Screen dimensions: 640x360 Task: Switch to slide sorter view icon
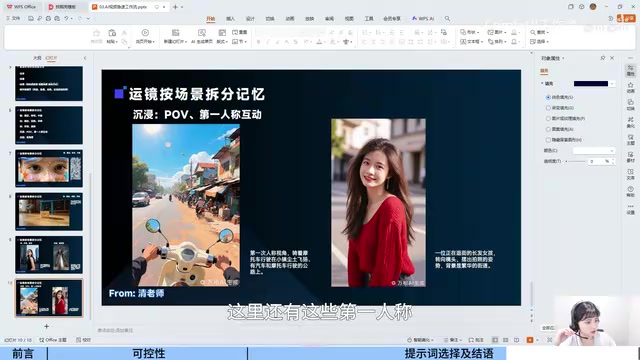[x=506, y=340]
